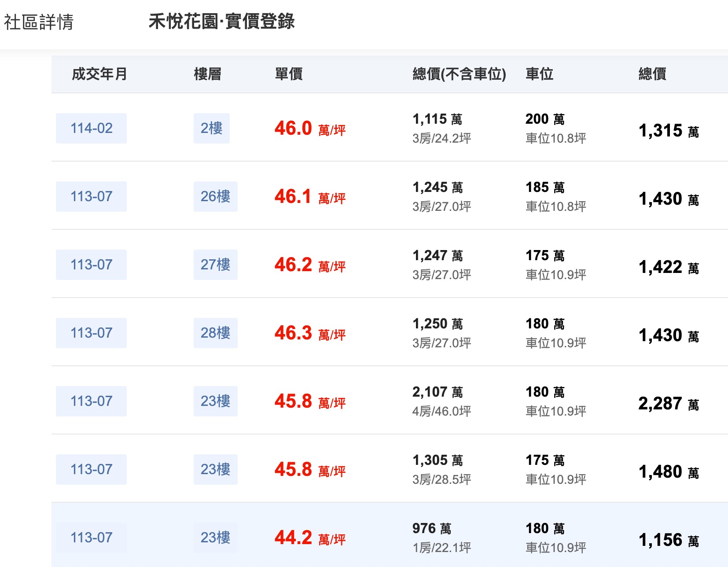This screenshot has width=728, height=567.
Task: Select the 26樓 floor tag
Action: click(x=216, y=196)
